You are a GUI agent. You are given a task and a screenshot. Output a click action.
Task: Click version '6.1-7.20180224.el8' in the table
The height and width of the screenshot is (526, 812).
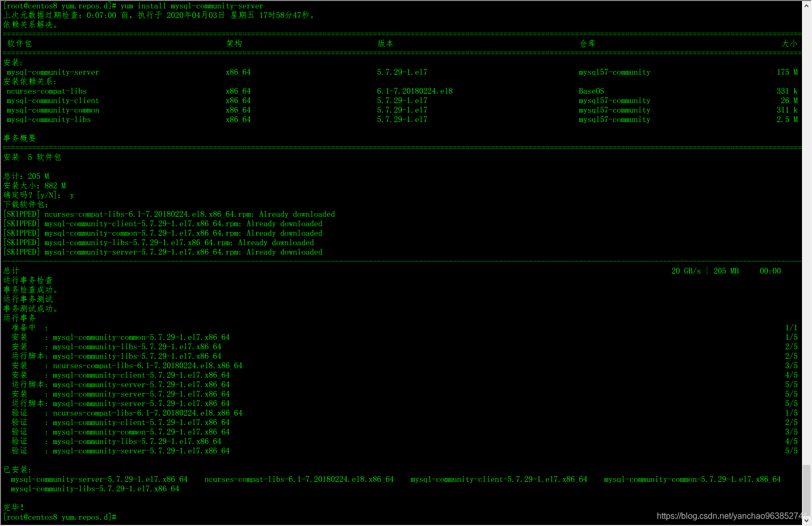point(414,91)
